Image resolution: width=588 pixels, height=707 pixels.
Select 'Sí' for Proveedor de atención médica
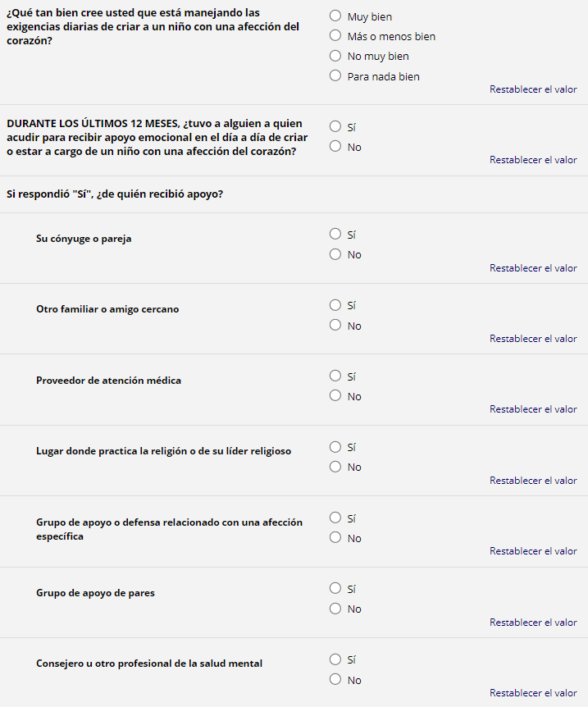click(335, 376)
